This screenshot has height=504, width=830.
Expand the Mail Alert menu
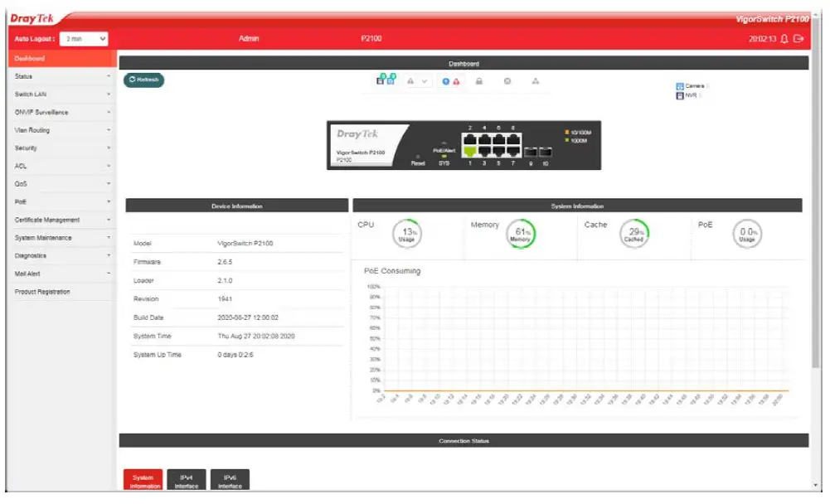[x=62, y=274]
